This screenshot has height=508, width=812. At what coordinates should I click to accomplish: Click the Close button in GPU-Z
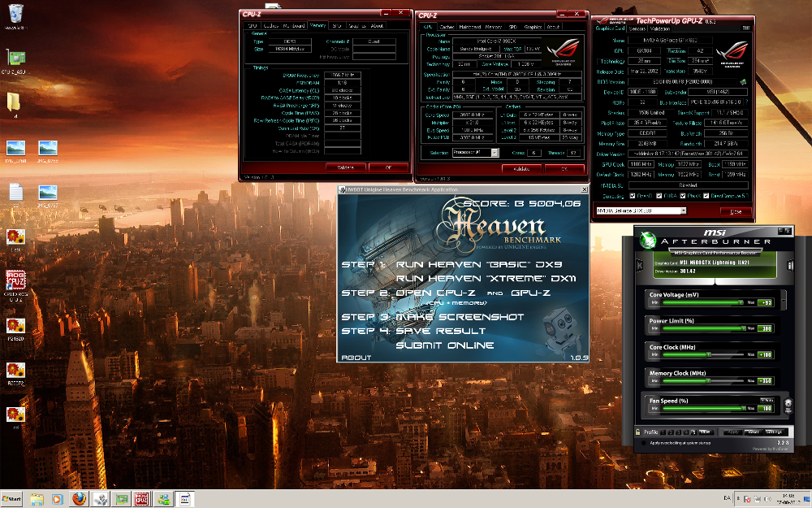coord(736,211)
